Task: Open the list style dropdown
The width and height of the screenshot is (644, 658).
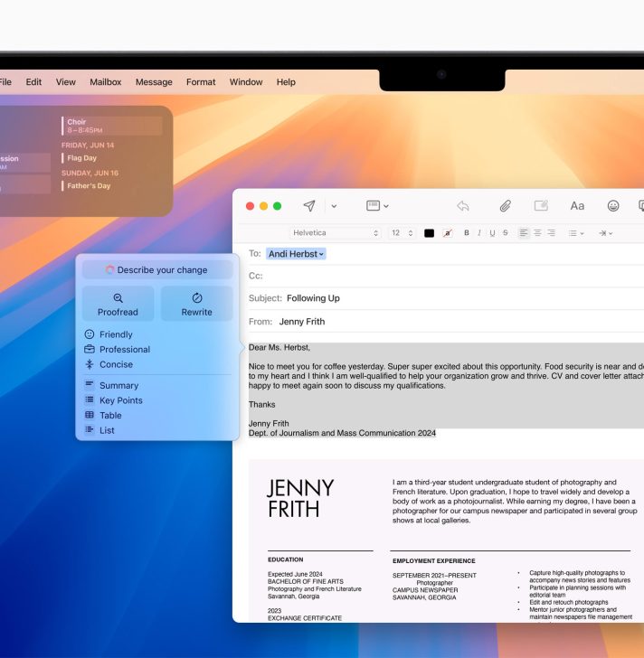Action: tap(576, 233)
